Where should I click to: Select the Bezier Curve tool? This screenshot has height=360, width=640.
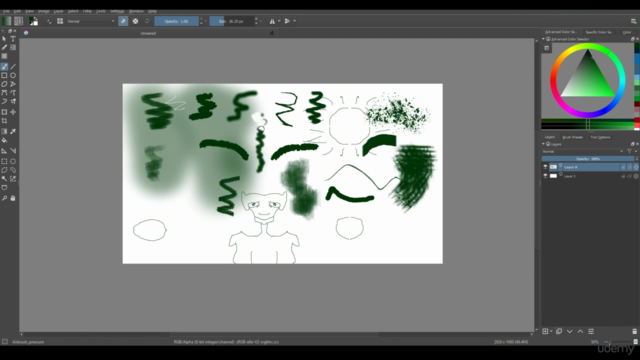[4, 93]
